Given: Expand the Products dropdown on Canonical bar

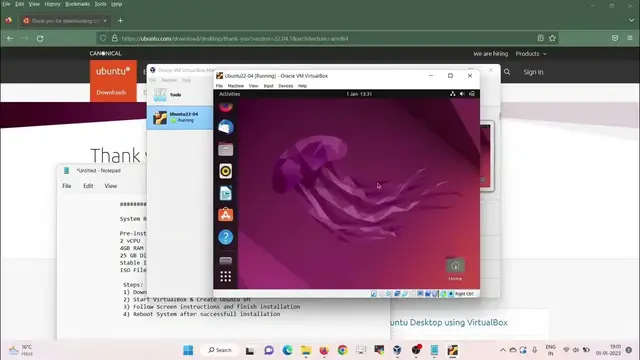Looking at the screenshot, I should [x=531, y=54].
